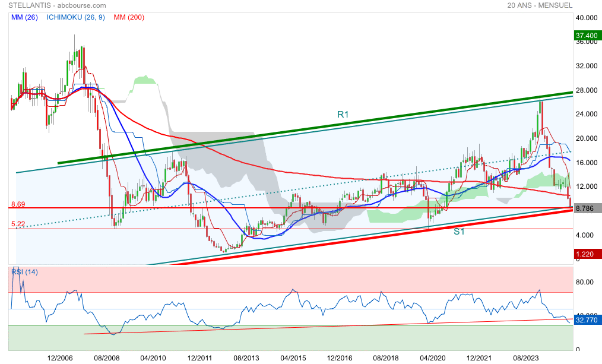Click the S1 support label

[x=459, y=232]
